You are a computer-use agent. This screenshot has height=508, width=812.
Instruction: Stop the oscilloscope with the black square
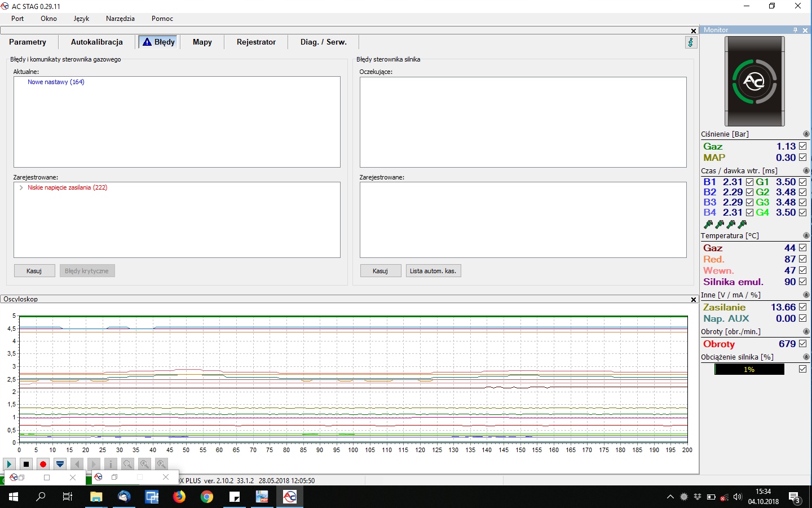pos(26,464)
